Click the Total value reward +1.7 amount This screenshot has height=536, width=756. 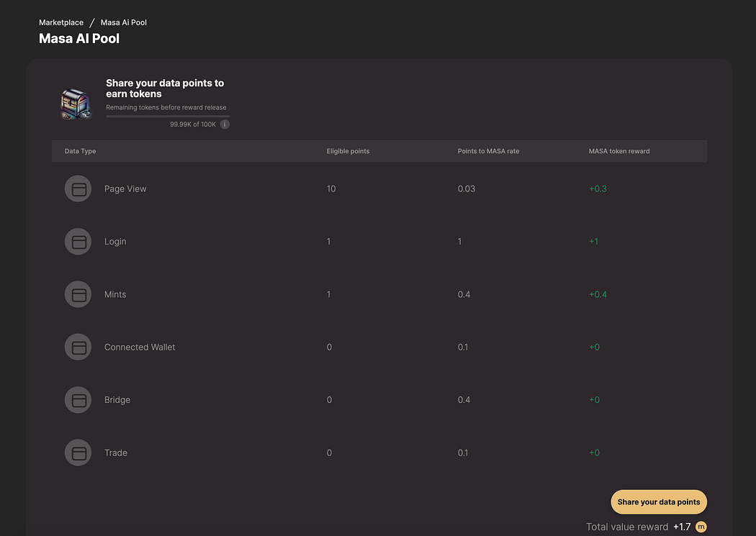tap(682, 527)
